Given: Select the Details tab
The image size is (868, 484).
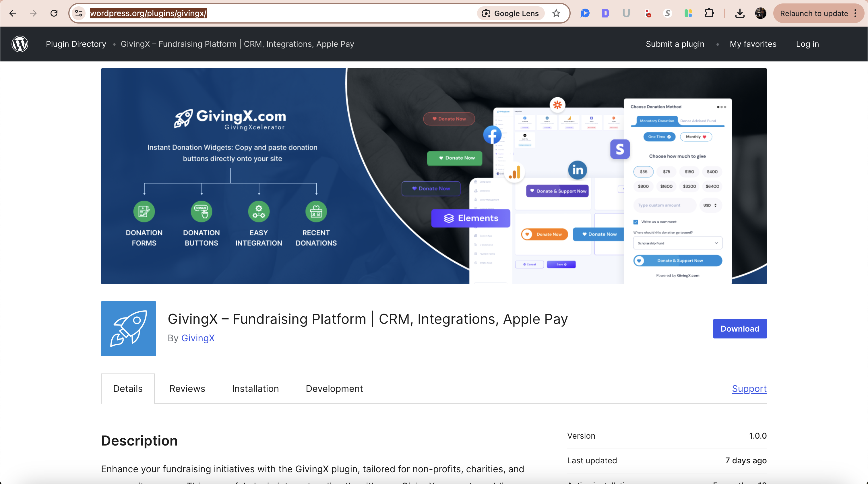Looking at the screenshot, I should click(127, 388).
